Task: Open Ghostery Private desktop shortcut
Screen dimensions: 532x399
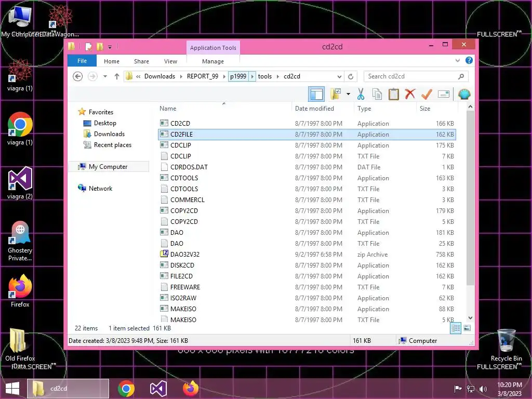Action: point(20,242)
